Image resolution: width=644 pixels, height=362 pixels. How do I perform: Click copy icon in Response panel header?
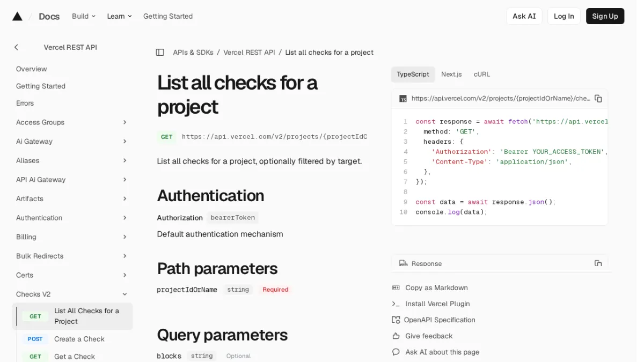pos(598,263)
